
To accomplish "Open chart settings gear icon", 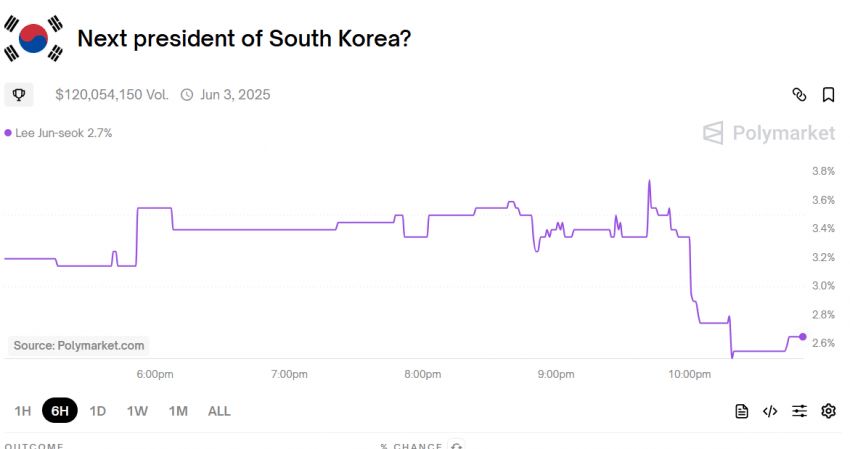I will (x=828, y=411).
